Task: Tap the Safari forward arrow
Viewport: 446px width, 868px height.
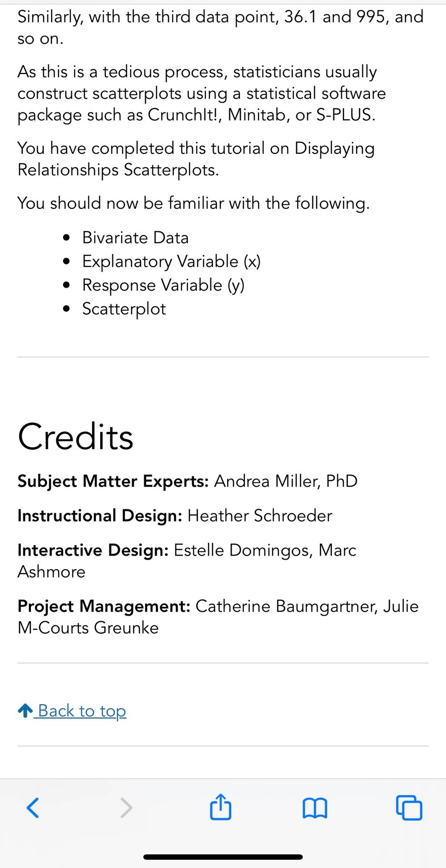Action: (126, 807)
